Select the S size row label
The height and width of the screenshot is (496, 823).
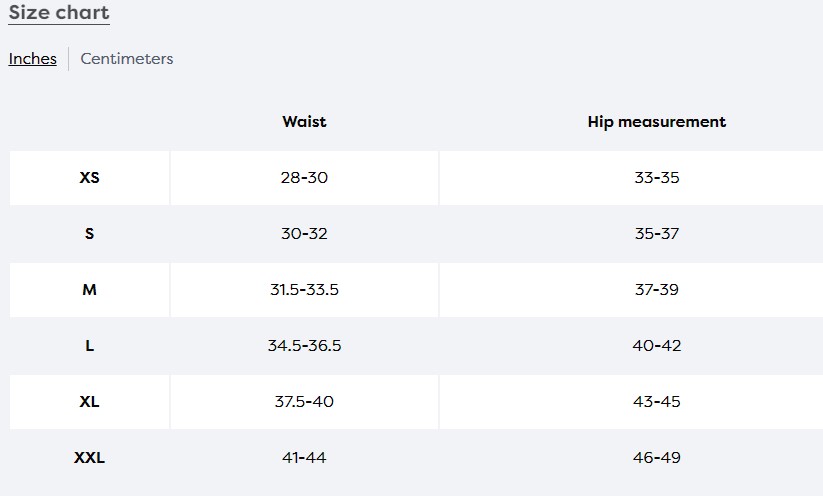(89, 234)
